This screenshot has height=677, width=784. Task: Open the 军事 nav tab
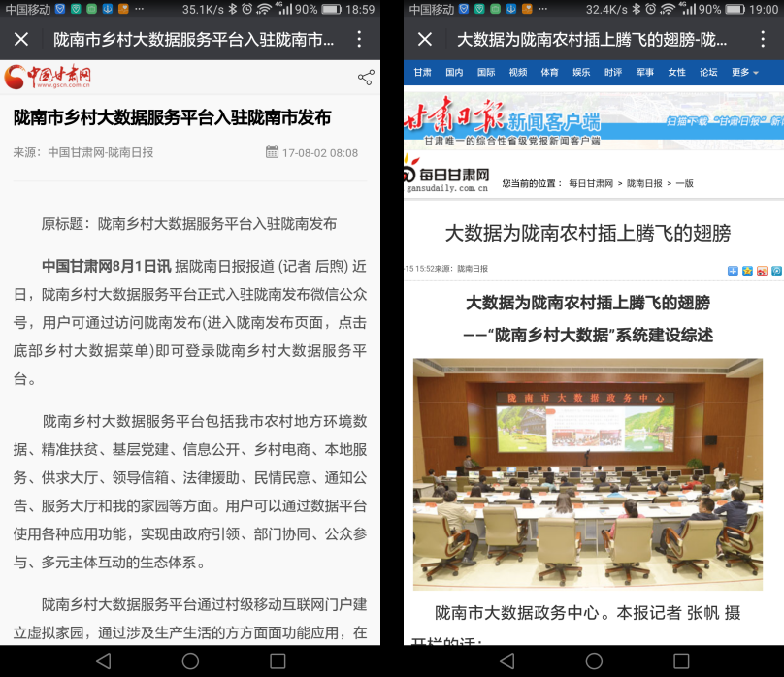[645, 73]
